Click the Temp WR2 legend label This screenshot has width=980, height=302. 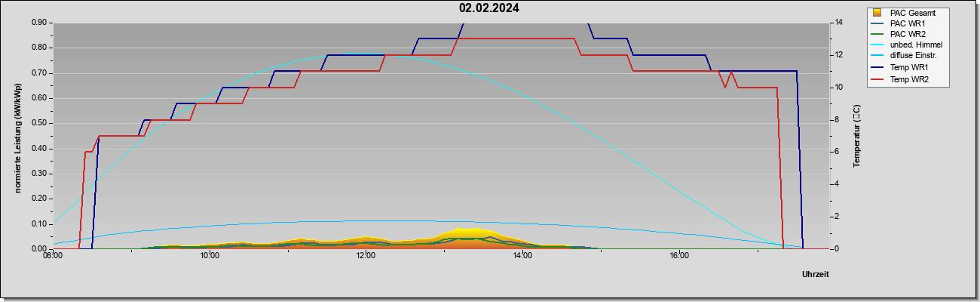(x=909, y=79)
